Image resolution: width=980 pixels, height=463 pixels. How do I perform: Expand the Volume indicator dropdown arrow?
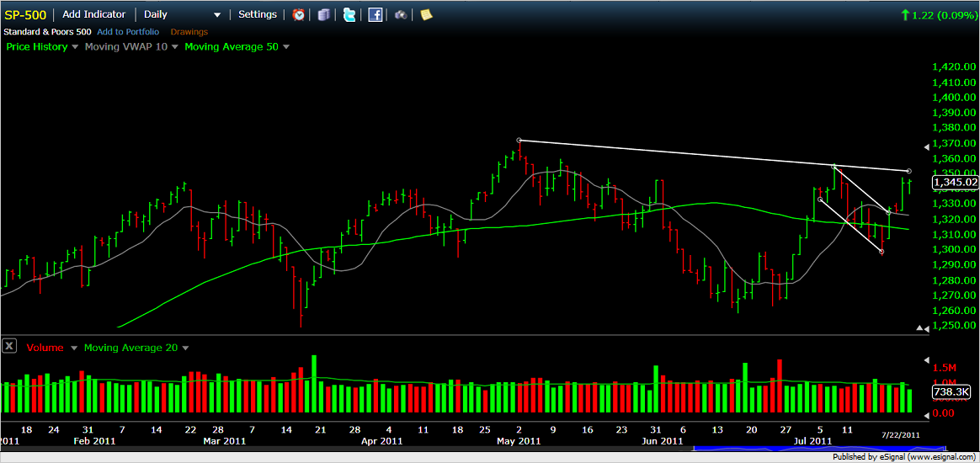73,348
